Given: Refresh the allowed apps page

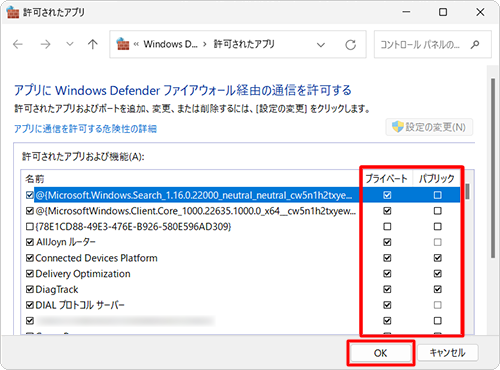Looking at the screenshot, I should (351, 45).
